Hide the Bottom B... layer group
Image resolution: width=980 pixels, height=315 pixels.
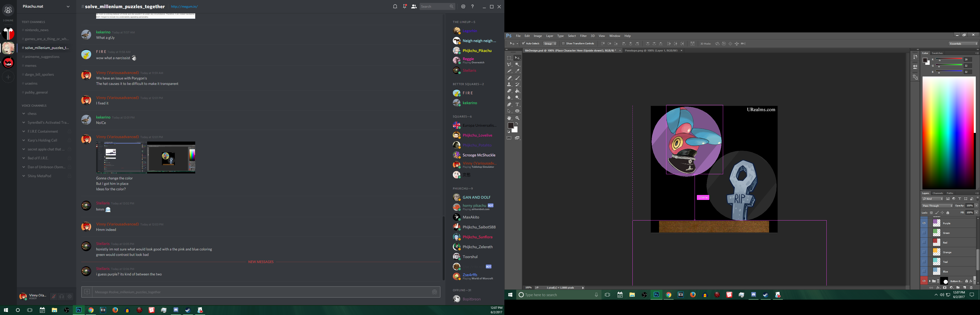[x=924, y=281]
